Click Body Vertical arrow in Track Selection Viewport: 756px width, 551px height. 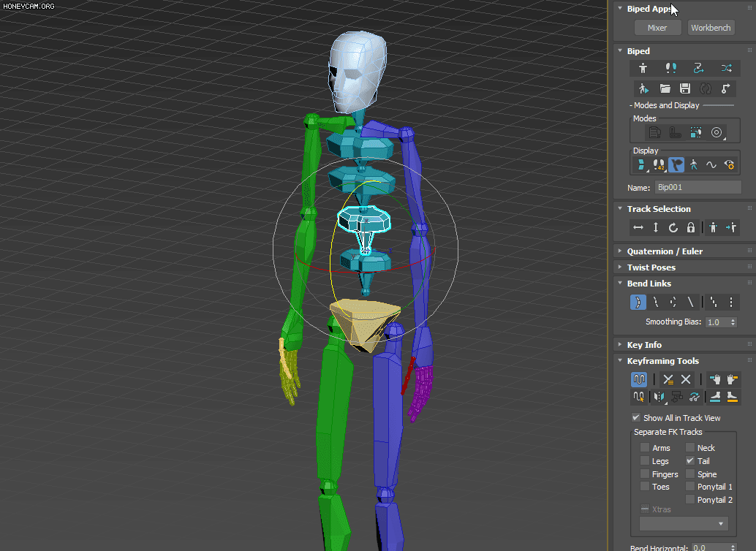[656, 227]
